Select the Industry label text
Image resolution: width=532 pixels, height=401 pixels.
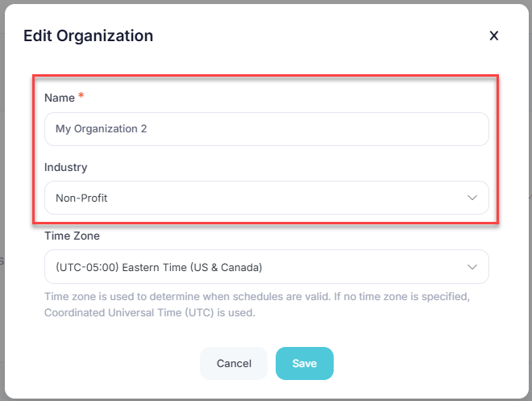click(x=66, y=167)
